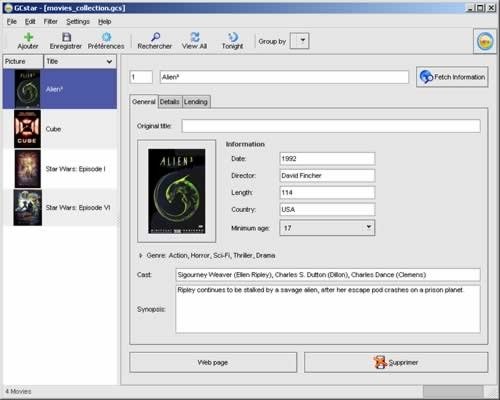The image size is (500, 400).
Task: Select the Star Wars: Episode VI title
Action: [x=78, y=208]
